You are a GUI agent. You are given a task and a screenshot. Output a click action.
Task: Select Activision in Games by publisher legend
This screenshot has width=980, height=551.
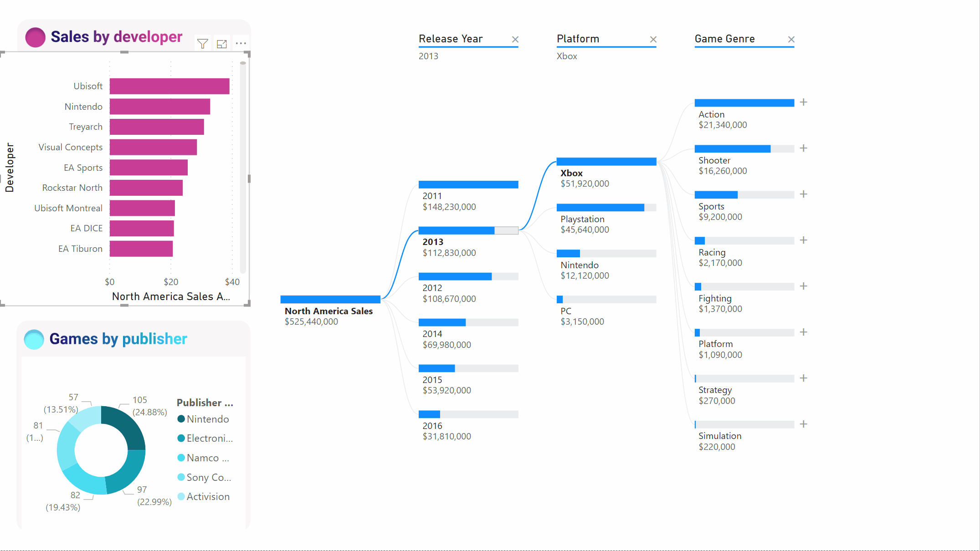coord(207,496)
